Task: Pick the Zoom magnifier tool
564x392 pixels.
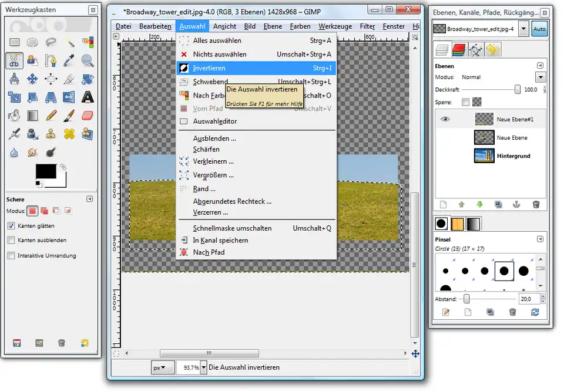Action: 88,60
